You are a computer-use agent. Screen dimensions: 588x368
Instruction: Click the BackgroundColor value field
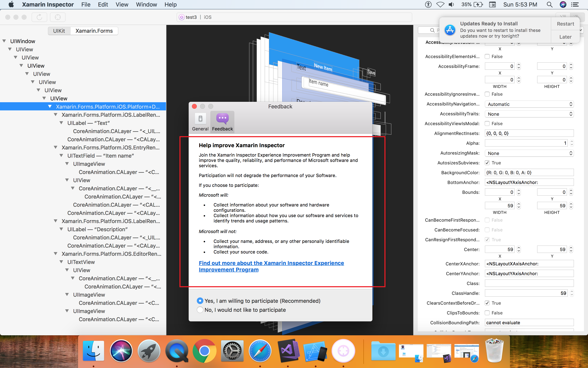(x=529, y=173)
